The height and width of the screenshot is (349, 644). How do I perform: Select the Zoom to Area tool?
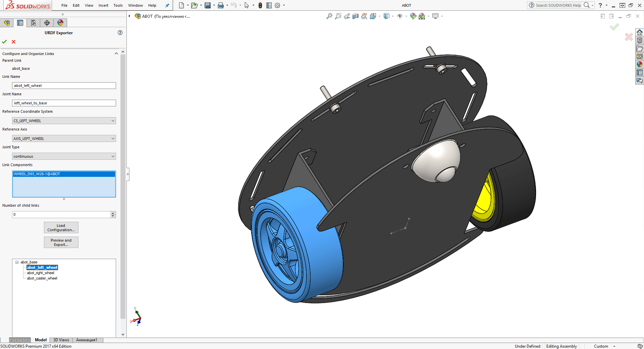338,16
